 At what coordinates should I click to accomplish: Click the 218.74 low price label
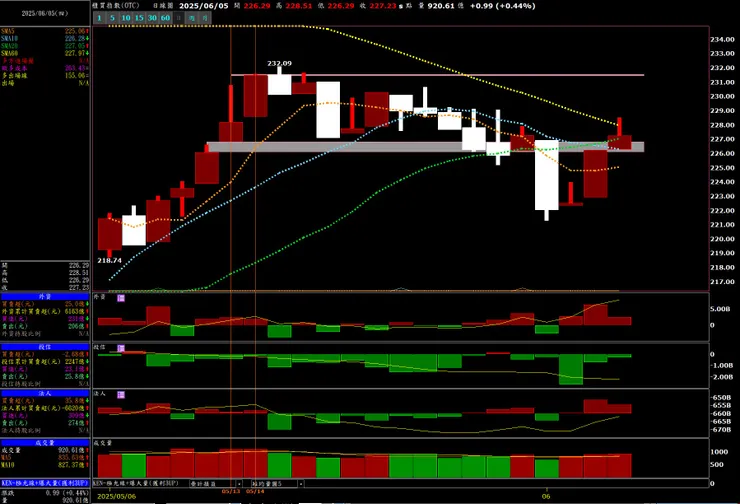(109, 260)
